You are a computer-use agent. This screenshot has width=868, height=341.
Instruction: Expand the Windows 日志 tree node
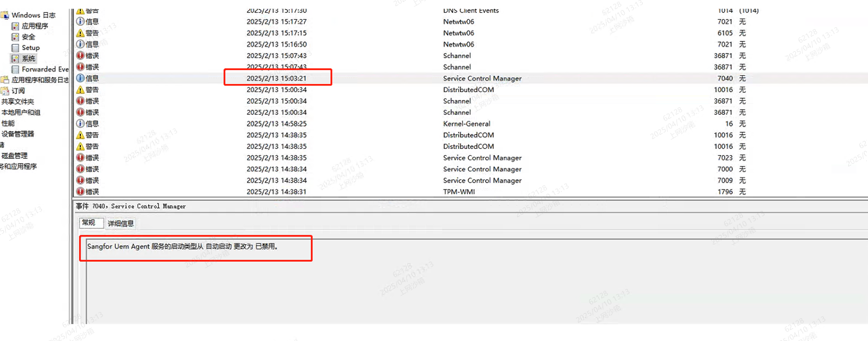[x=33, y=15]
